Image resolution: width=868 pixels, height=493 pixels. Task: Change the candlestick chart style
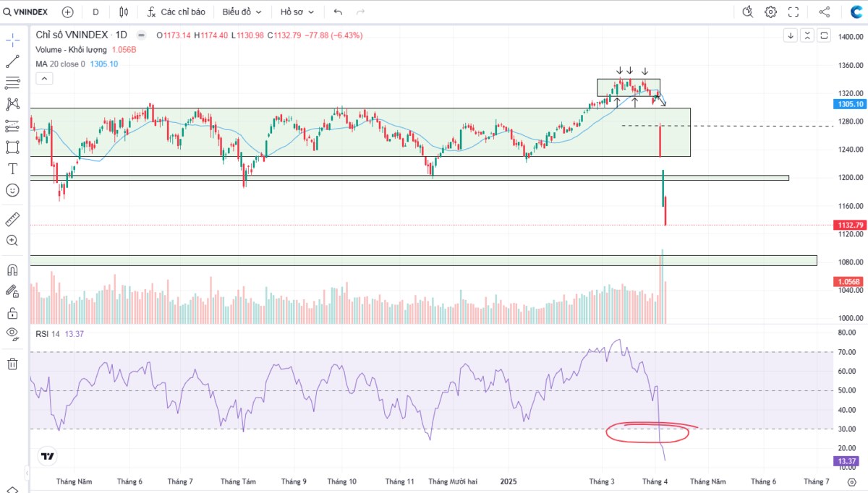124,12
